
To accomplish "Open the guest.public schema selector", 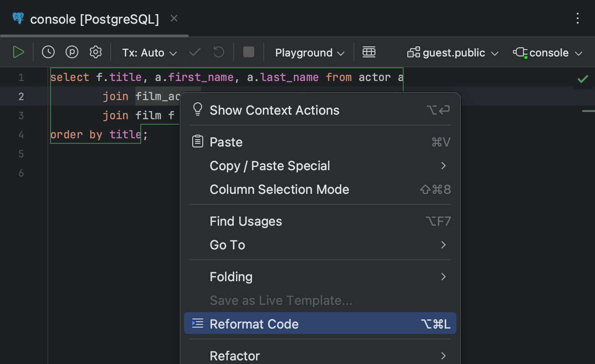I will coord(452,52).
